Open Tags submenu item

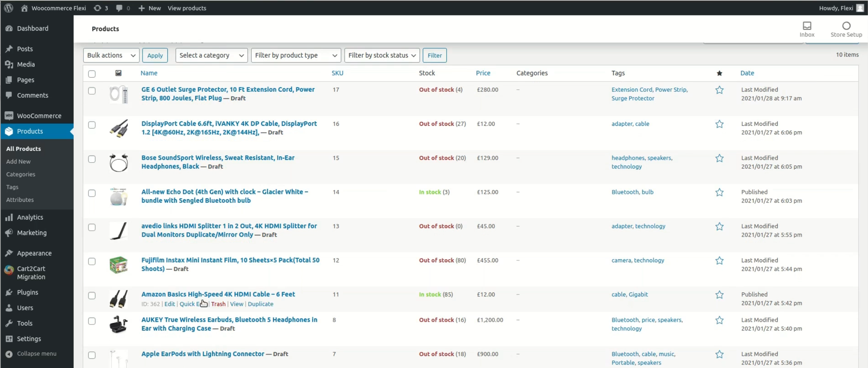12,187
